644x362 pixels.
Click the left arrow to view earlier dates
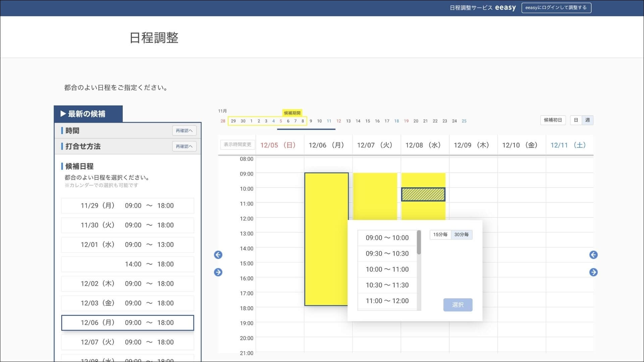coord(218,255)
